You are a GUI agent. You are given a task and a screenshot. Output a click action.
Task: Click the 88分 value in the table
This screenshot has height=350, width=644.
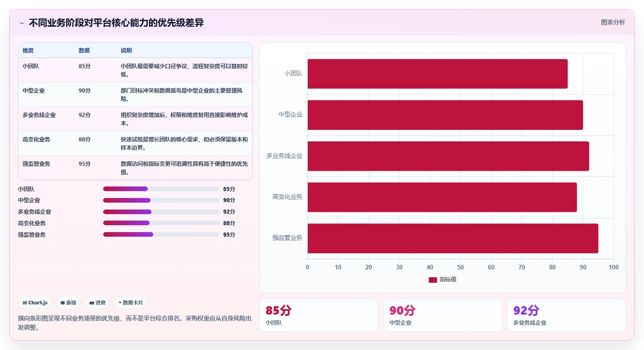pyautogui.click(x=85, y=140)
